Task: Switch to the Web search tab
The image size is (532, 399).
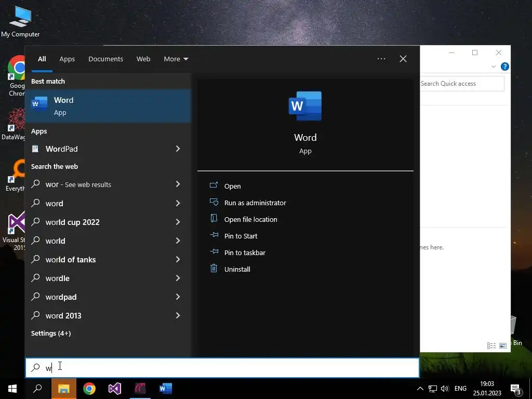Action: (x=143, y=59)
